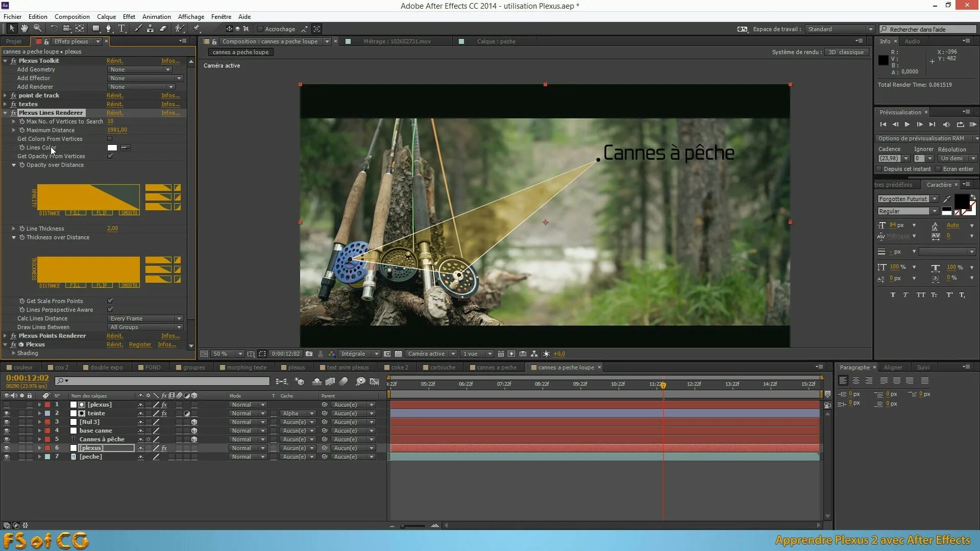The image size is (980, 551).
Task: Enable the Accrochage snapping checkbox
Action: 260,29
